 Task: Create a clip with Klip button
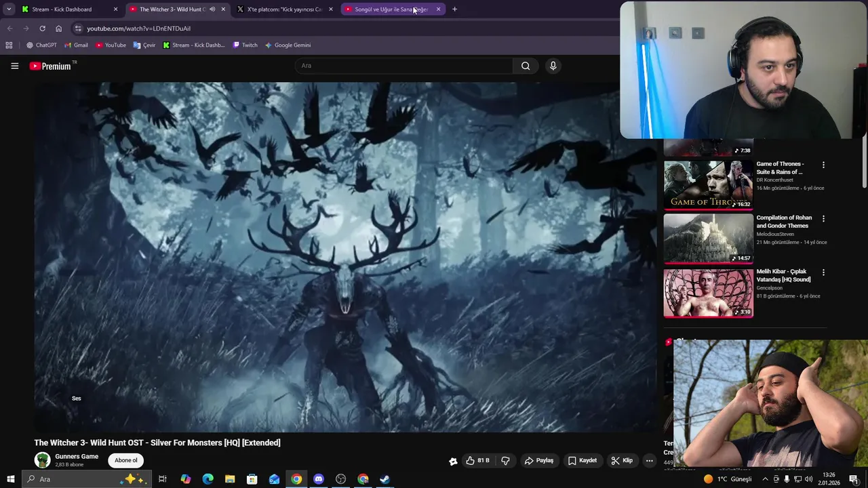(x=622, y=461)
